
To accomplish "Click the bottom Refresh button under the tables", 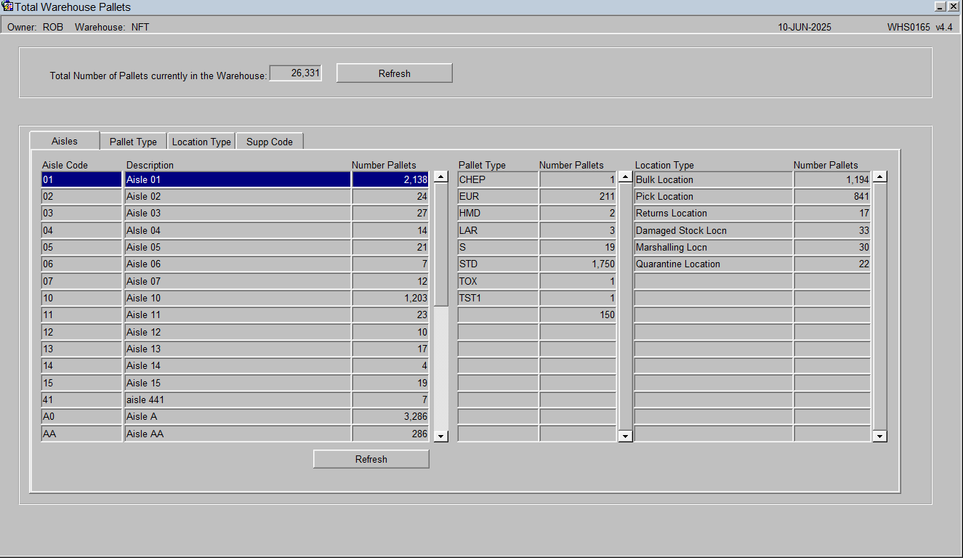I will (x=371, y=459).
